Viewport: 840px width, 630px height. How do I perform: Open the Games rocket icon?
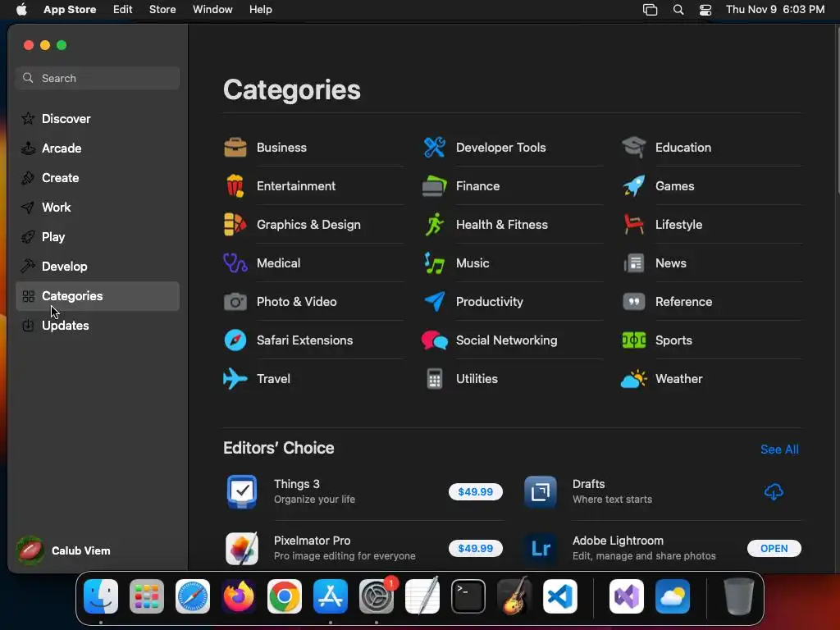[634, 186]
